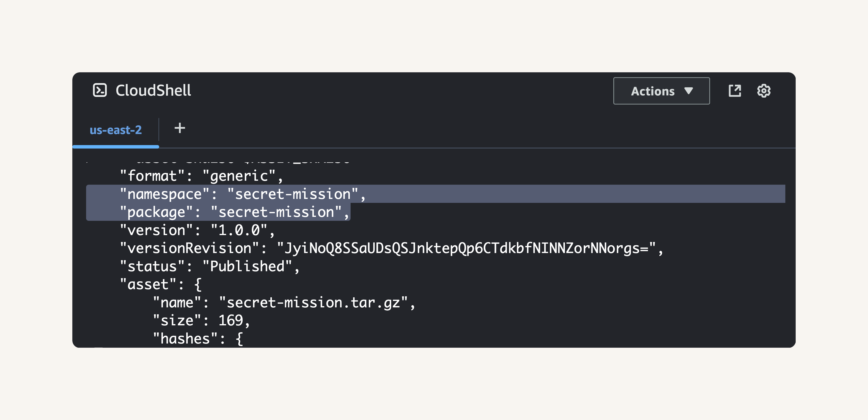This screenshot has height=420, width=868.
Task: Click the Actions button label
Action: click(652, 91)
